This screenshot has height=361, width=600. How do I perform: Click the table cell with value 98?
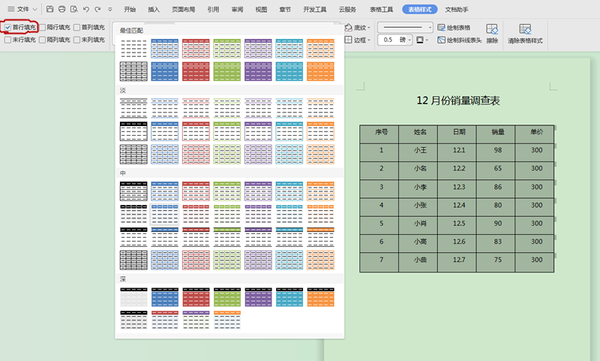(x=496, y=152)
